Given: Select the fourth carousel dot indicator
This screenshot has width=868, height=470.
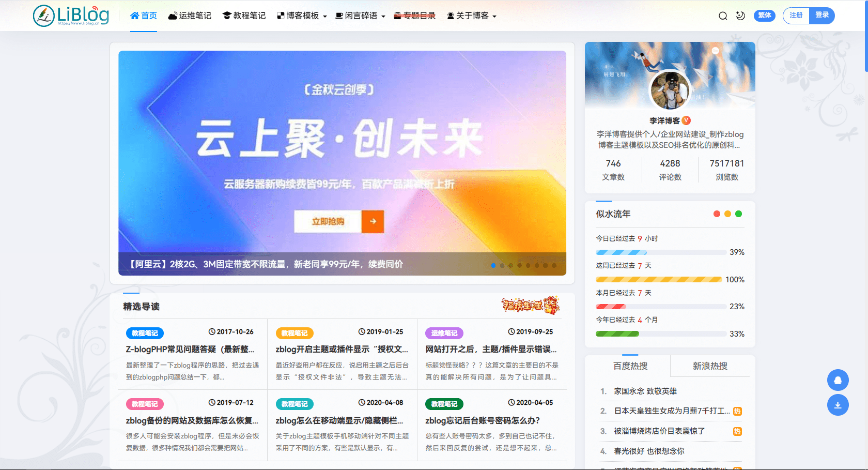Looking at the screenshot, I should pos(519,265).
